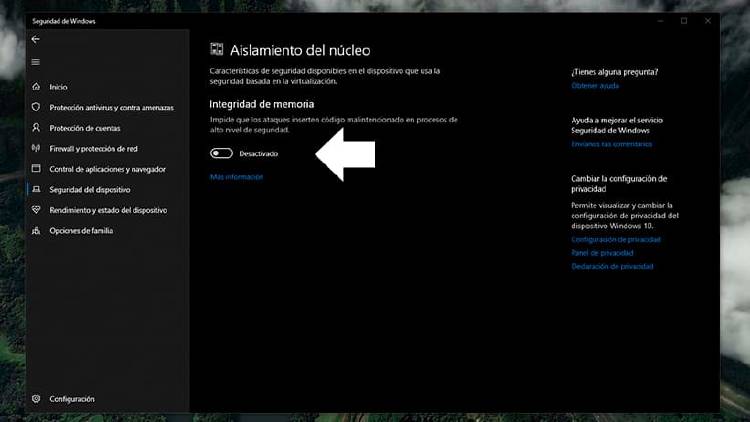Open Rendimiento y estado del dispositivo

[x=108, y=210]
